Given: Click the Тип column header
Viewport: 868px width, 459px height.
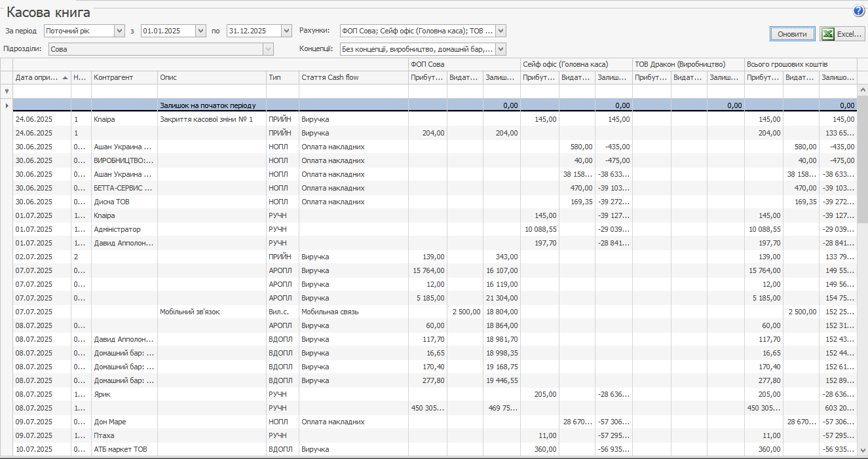Looking at the screenshot, I should 282,77.
